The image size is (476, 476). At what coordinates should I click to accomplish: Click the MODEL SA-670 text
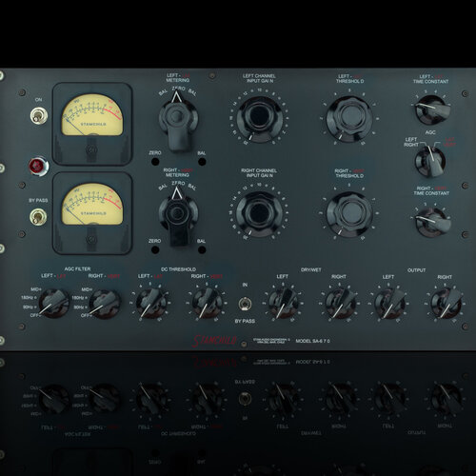point(312,341)
